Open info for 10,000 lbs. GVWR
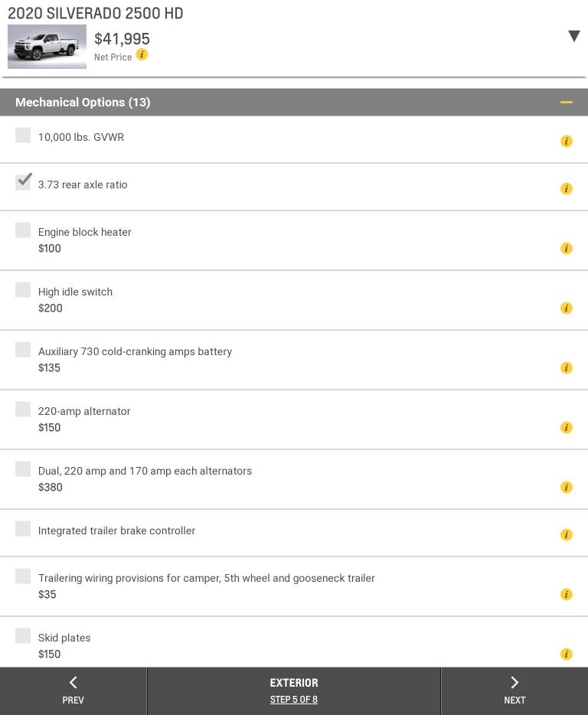 (567, 141)
